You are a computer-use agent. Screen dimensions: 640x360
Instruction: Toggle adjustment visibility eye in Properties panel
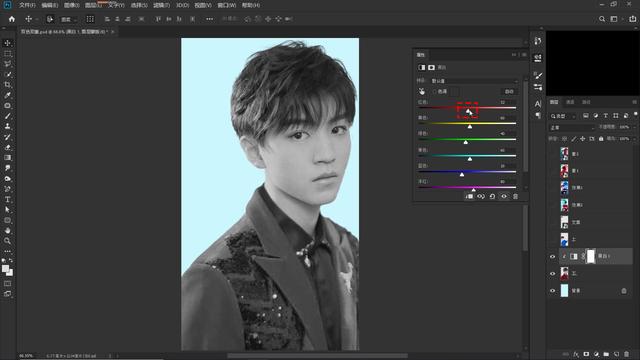(x=504, y=196)
